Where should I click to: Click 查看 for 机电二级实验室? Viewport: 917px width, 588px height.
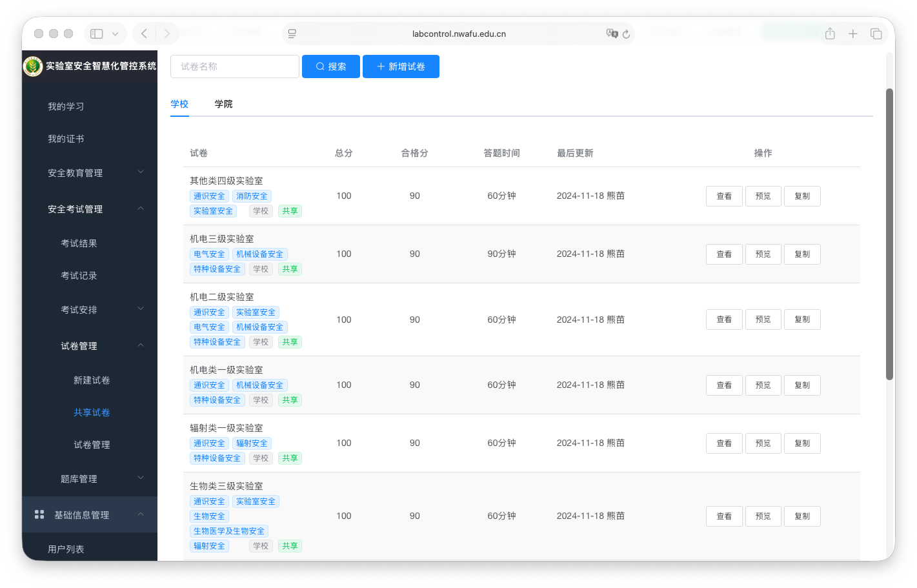tap(724, 319)
